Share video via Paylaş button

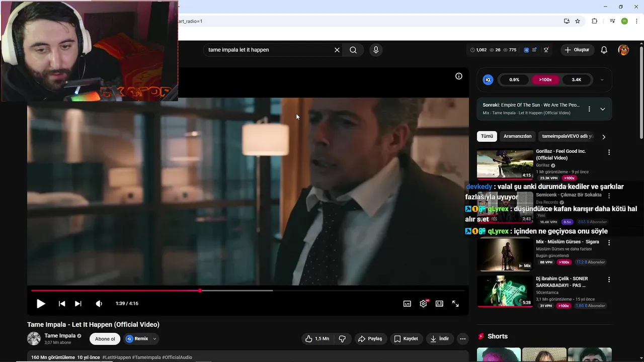[x=370, y=339]
